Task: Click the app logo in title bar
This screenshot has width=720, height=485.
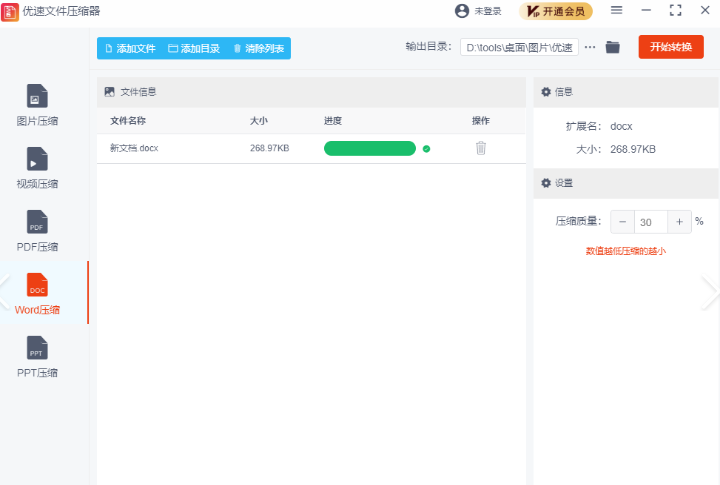Action: (10, 11)
